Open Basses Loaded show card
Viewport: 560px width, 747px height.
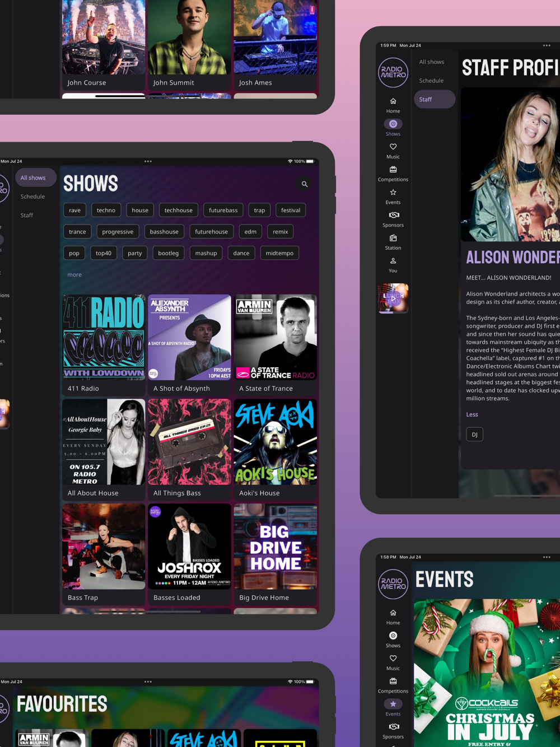click(189, 554)
